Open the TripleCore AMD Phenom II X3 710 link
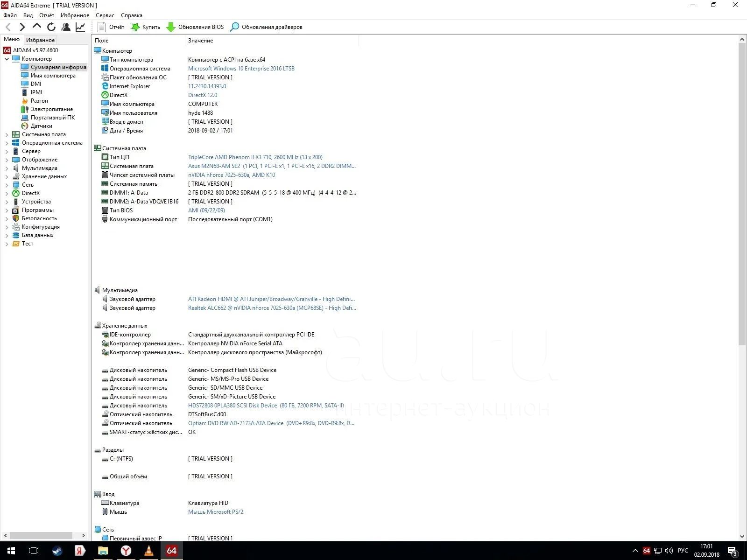 click(255, 157)
